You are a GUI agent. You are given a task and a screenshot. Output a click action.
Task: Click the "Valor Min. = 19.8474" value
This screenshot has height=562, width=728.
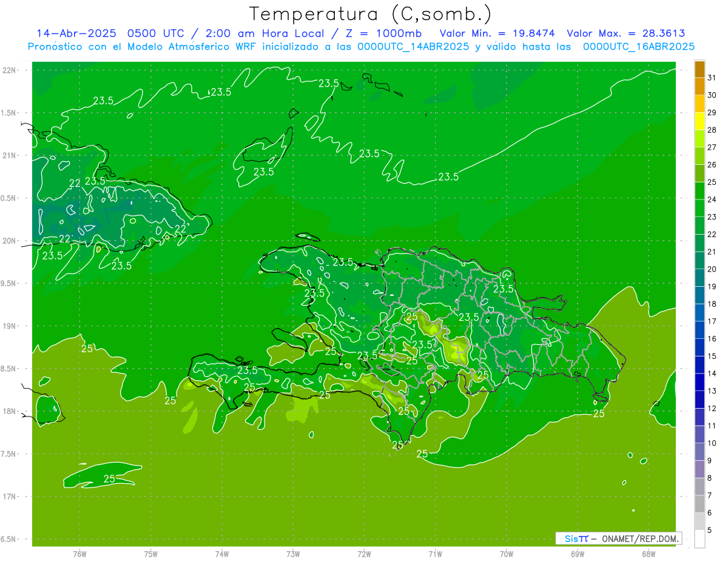(497, 33)
